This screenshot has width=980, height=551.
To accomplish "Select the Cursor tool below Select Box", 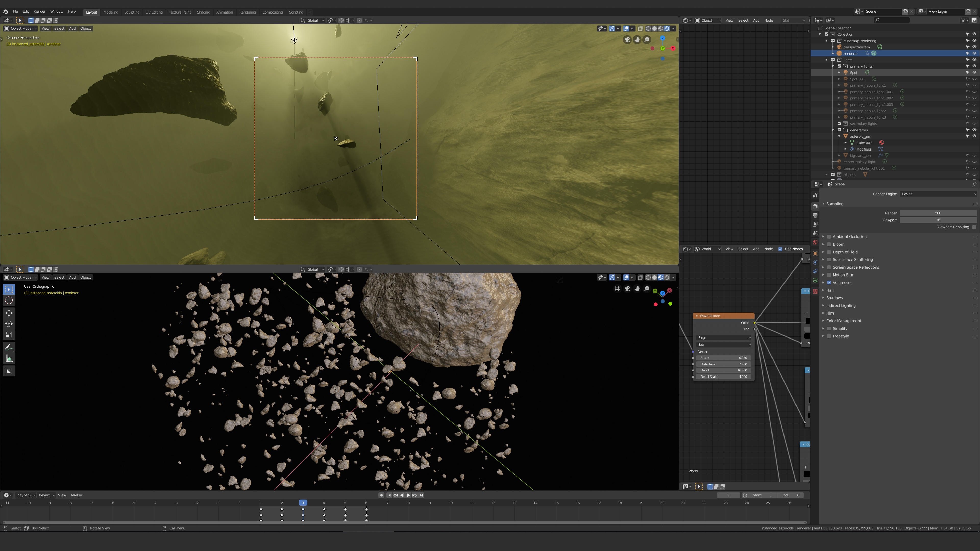I will click(x=9, y=300).
